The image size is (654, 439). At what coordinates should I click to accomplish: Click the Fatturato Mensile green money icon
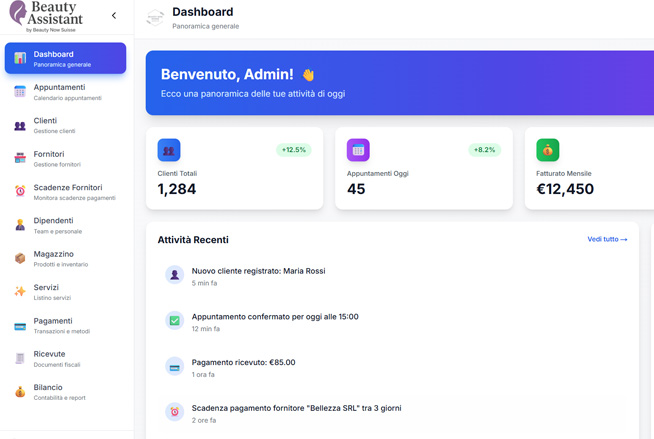coord(548,150)
